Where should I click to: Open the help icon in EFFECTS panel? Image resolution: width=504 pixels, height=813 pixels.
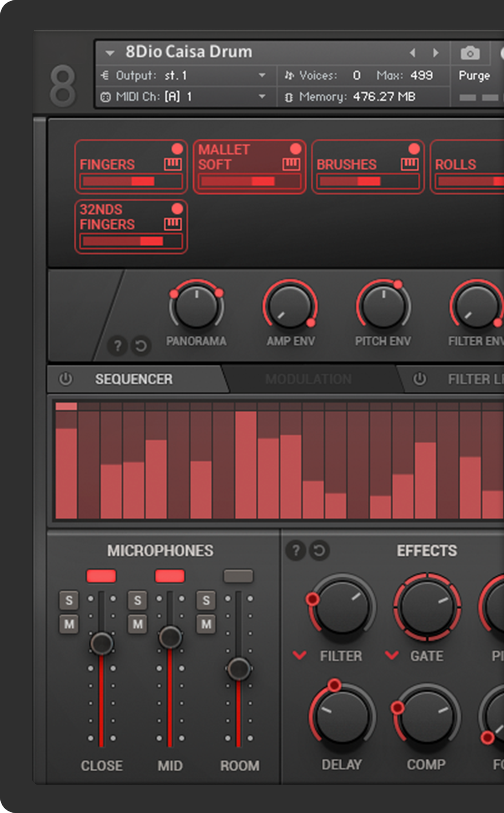[x=296, y=550]
